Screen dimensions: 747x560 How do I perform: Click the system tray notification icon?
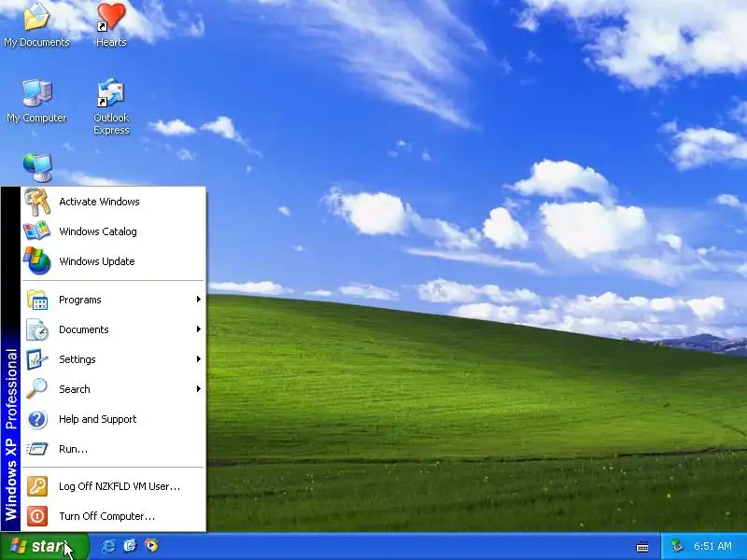click(677, 546)
